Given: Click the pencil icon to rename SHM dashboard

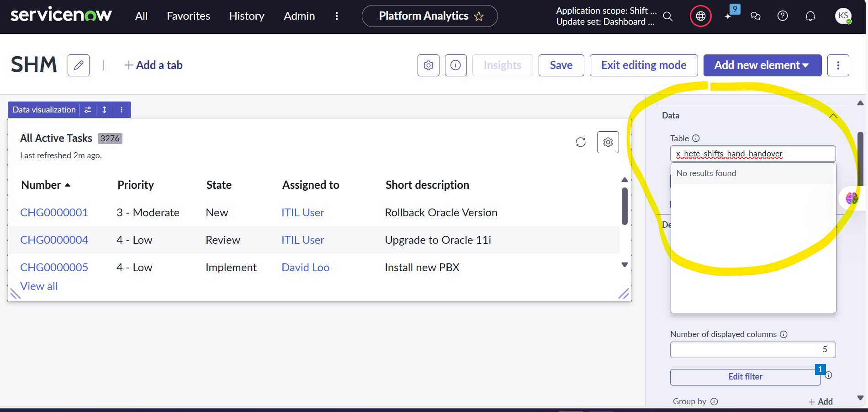Looking at the screenshot, I should click(79, 65).
